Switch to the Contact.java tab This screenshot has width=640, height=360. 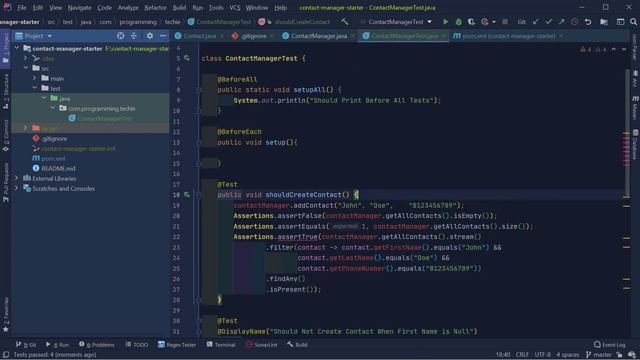[200, 36]
